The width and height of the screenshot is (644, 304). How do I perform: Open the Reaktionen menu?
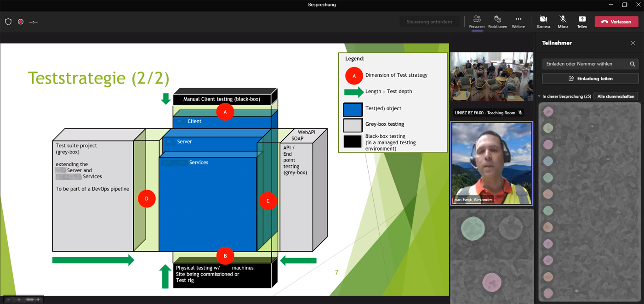click(x=497, y=22)
